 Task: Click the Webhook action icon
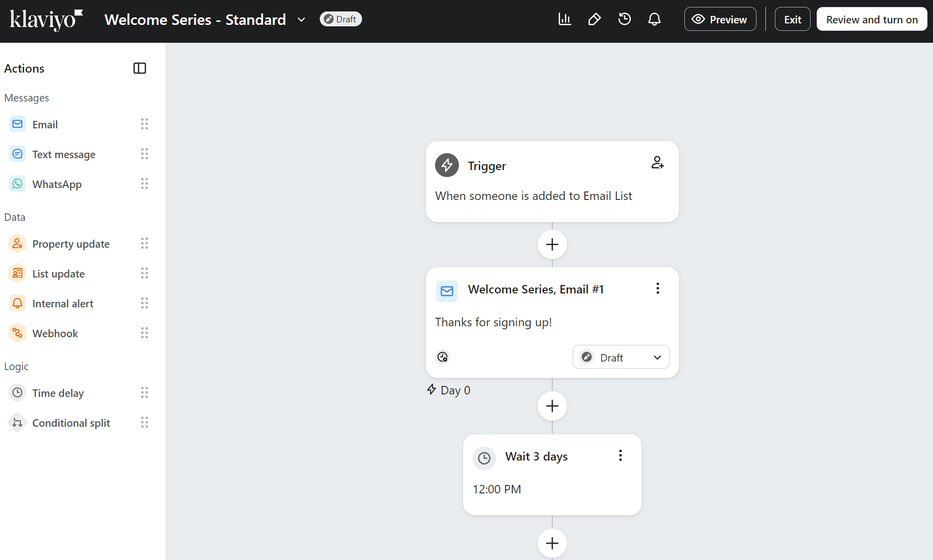pos(17,333)
